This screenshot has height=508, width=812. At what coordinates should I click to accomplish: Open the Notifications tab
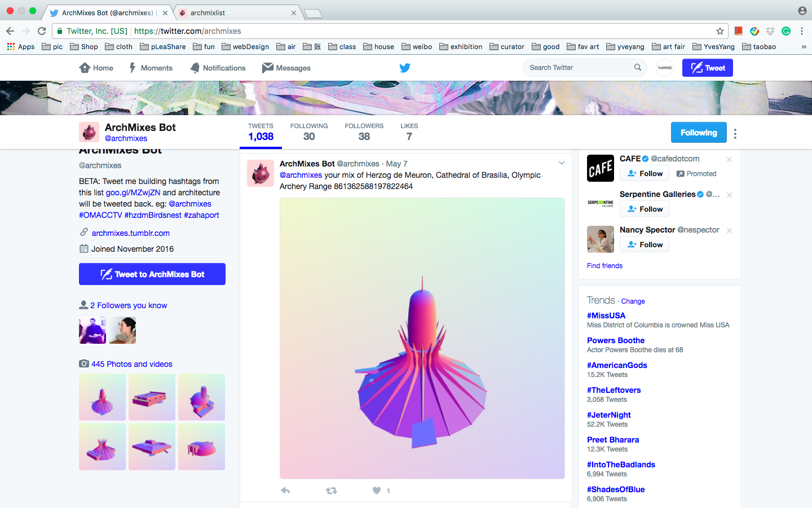pos(218,68)
